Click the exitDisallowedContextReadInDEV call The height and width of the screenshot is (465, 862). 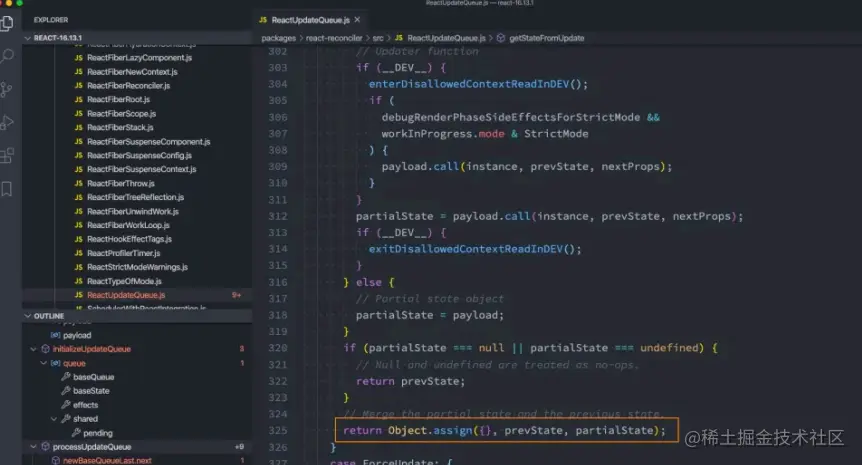475,249
